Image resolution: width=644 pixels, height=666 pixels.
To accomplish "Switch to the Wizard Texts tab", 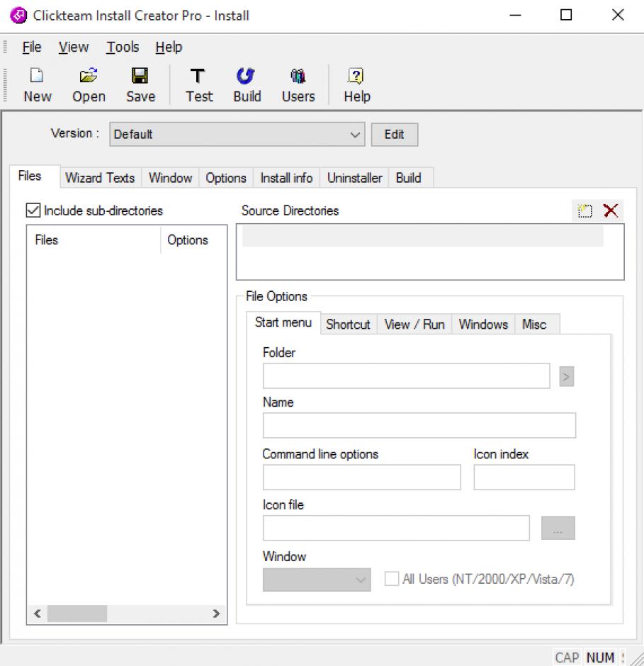I will tap(100, 178).
